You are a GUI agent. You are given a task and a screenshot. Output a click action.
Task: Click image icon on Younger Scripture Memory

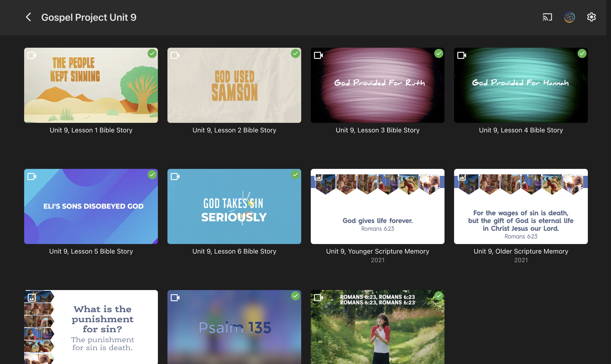pyautogui.click(x=318, y=177)
